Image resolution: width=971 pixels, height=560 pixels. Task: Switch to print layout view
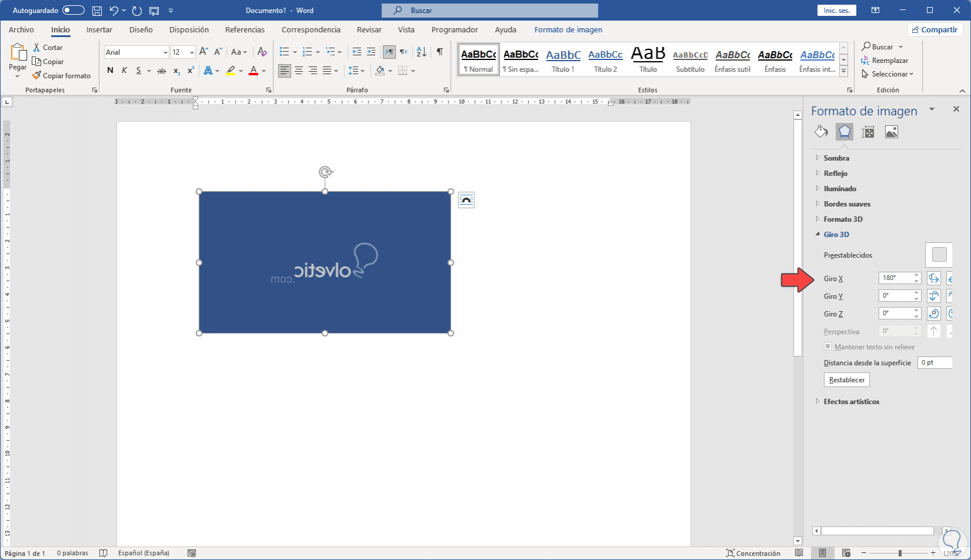pos(822,553)
